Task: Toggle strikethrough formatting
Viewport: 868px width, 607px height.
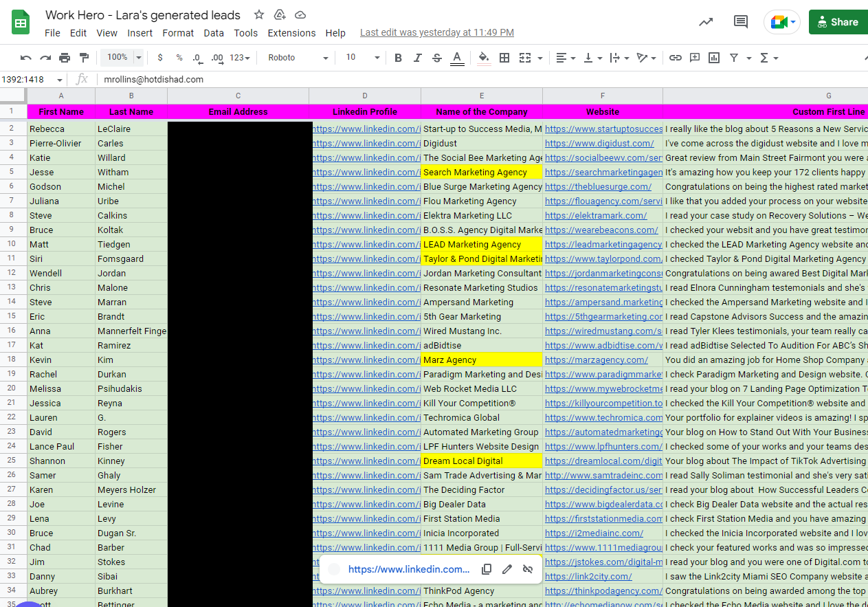Action: coord(436,58)
